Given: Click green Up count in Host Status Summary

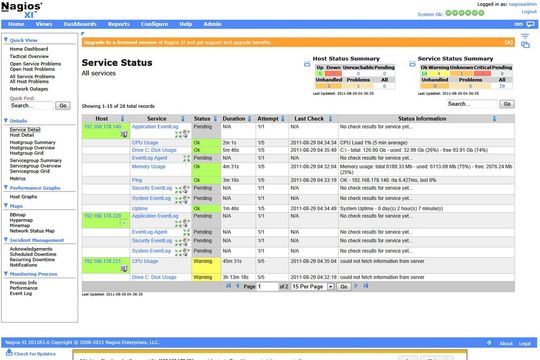Looking at the screenshot, I should tap(320, 74).
